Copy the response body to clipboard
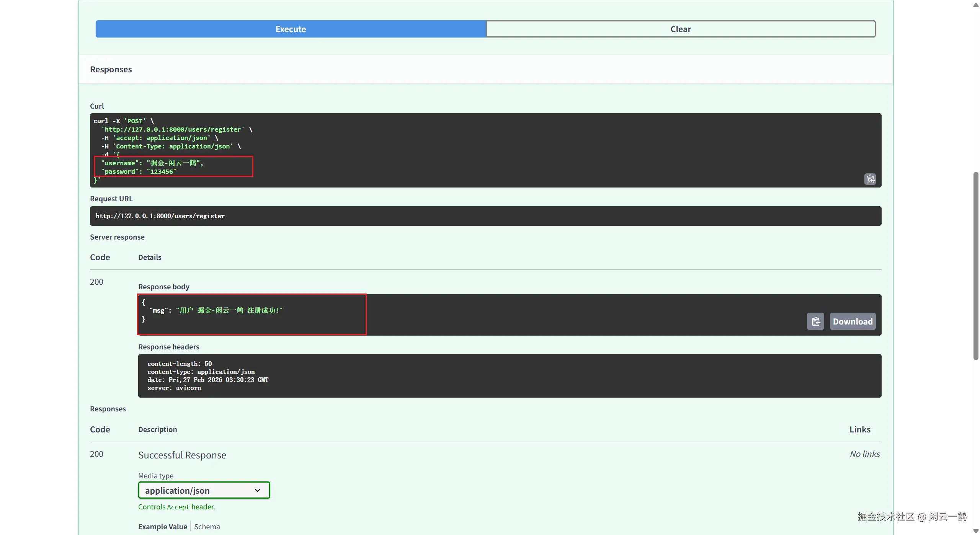 coord(815,321)
